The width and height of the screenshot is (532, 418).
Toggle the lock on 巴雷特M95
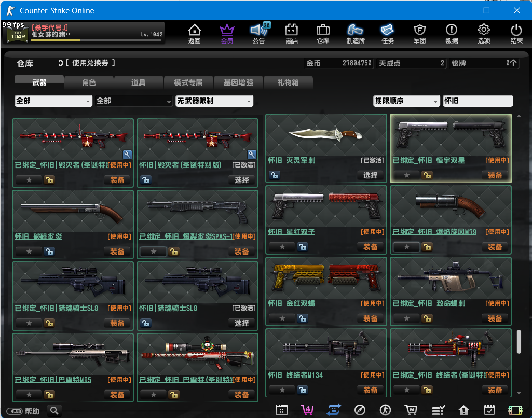(49, 395)
